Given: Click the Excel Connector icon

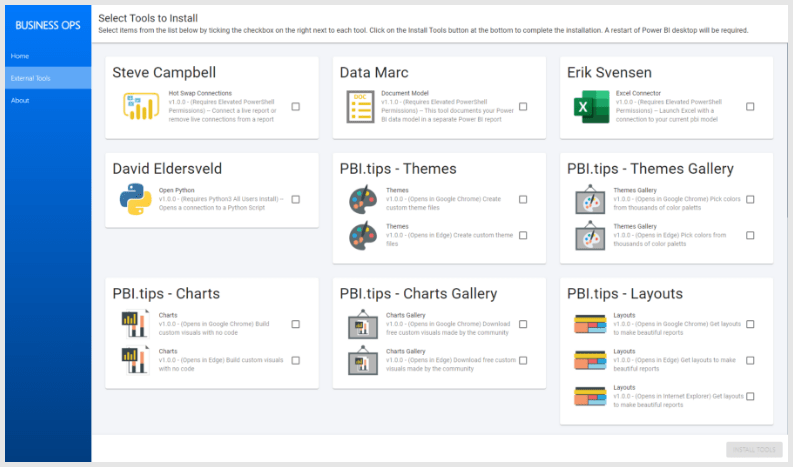Looking at the screenshot, I should tap(587, 106).
